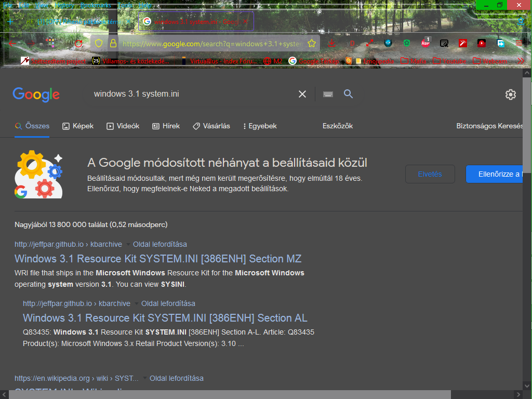Select the Videók search tab
The height and width of the screenshot is (399, 532).
(x=123, y=126)
